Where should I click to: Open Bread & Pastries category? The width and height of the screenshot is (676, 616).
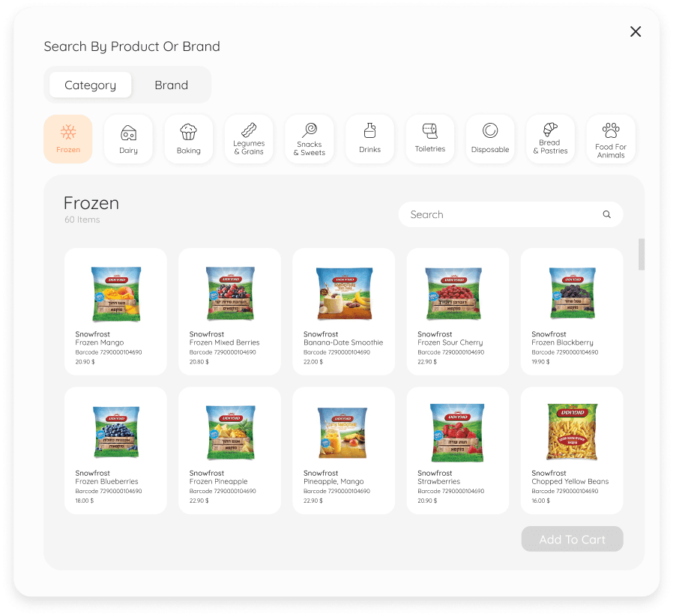pyautogui.click(x=551, y=139)
